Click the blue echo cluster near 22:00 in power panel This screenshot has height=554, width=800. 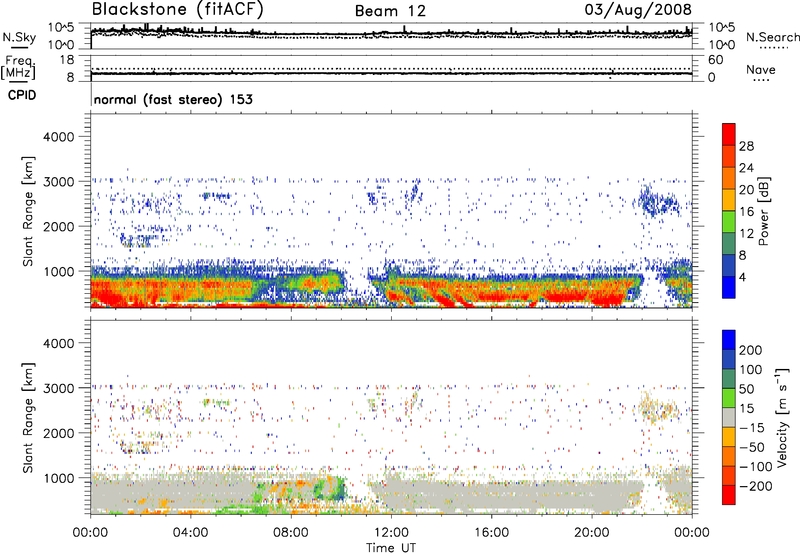coord(657,202)
